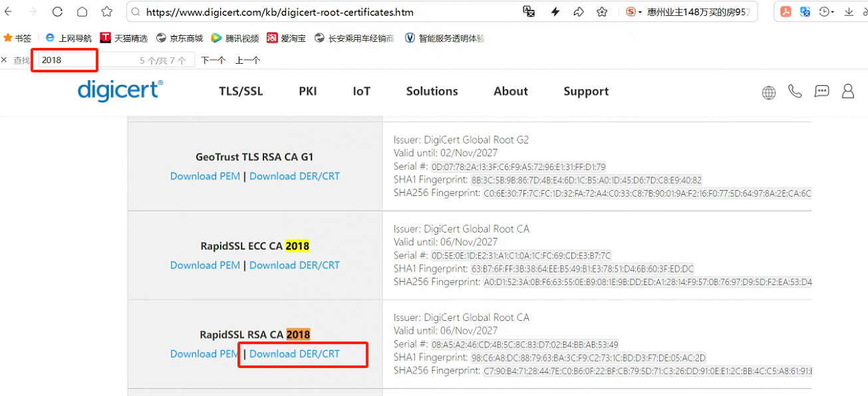Viewport: 868px width, 396px height.
Task: Click the SHA1 fingerprint starting 63:B7:6F
Action: click(x=583, y=269)
